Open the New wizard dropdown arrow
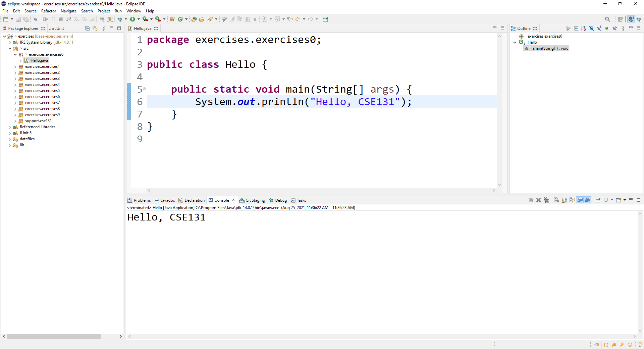This screenshot has width=644, height=349. click(12, 19)
